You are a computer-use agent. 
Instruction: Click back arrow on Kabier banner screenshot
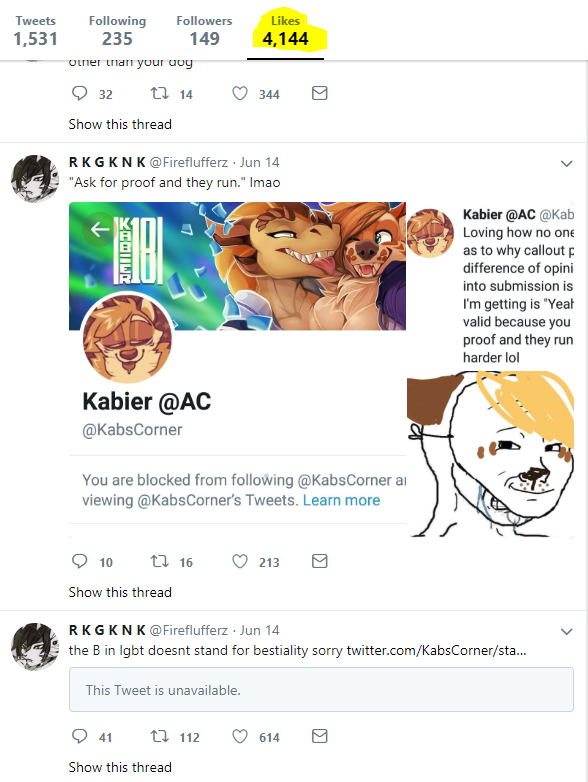tap(100, 229)
